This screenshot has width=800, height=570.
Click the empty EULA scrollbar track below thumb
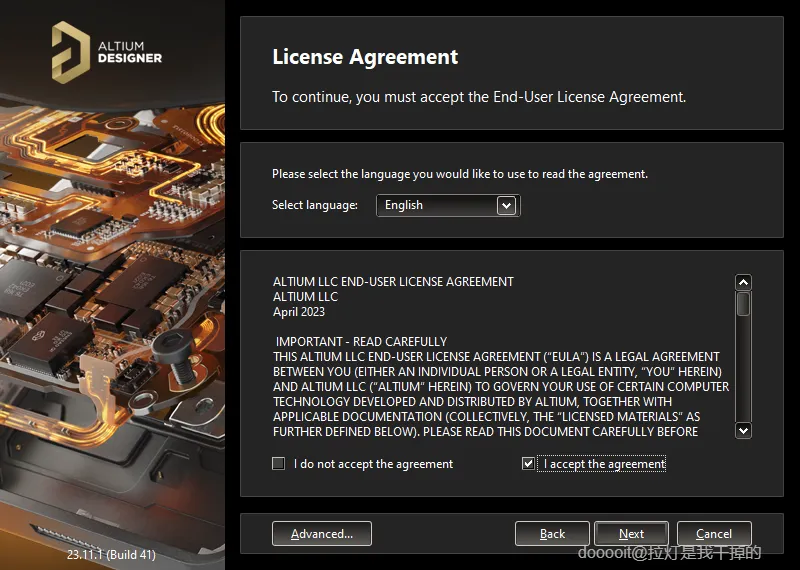(x=743, y=368)
